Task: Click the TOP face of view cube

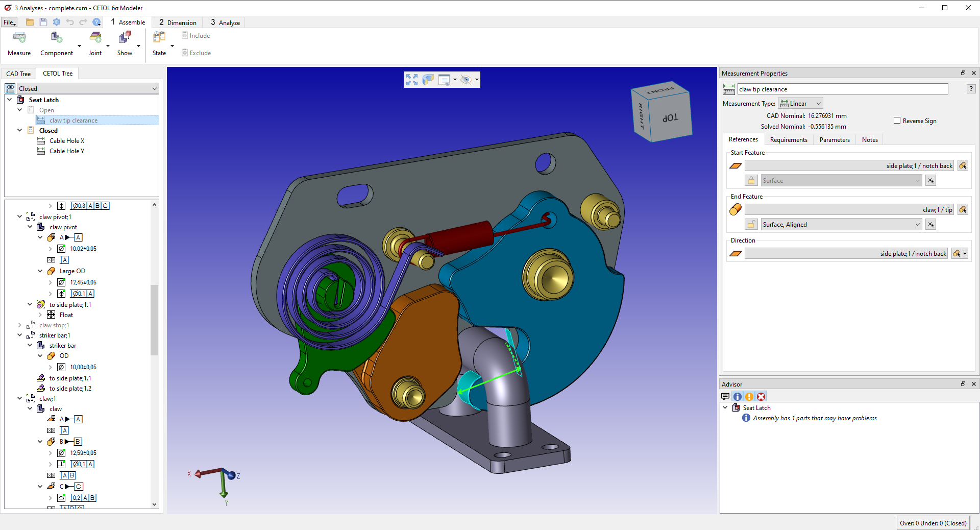Action: pyautogui.click(x=670, y=117)
